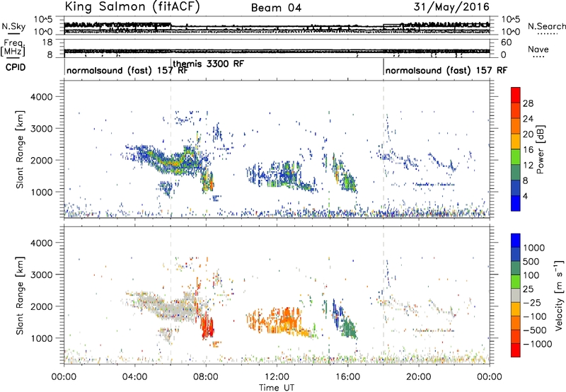Click the '500' tick on the velocity colorbar
Viewport: 566px width, 392px height.
[x=531, y=262]
